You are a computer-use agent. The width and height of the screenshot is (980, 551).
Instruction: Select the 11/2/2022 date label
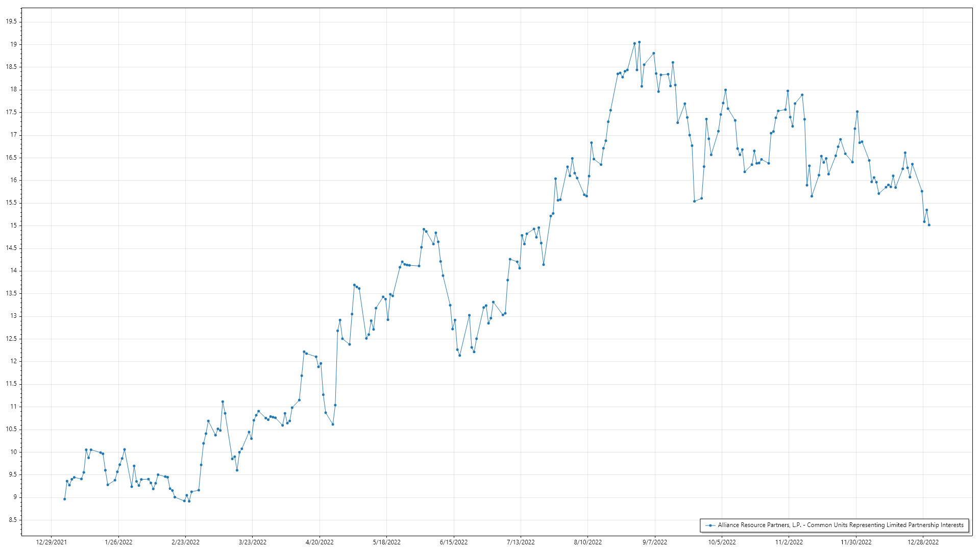tap(789, 542)
